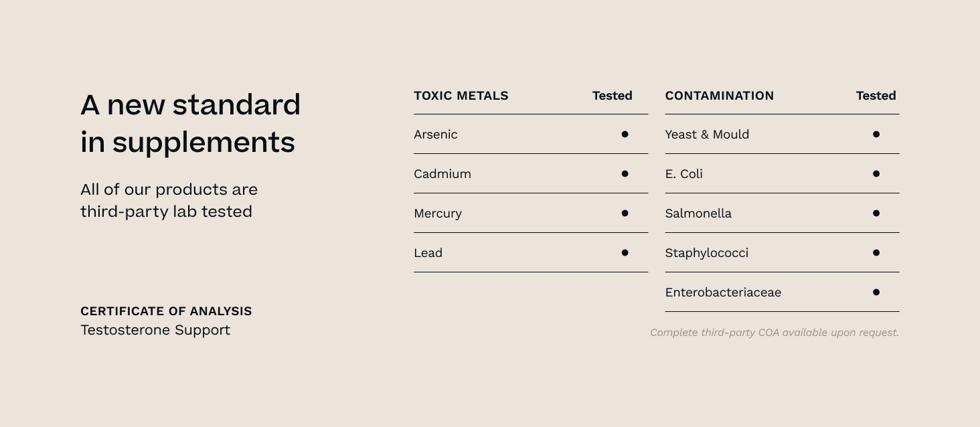Click the Enterobacteriaceae row label

(723, 292)
